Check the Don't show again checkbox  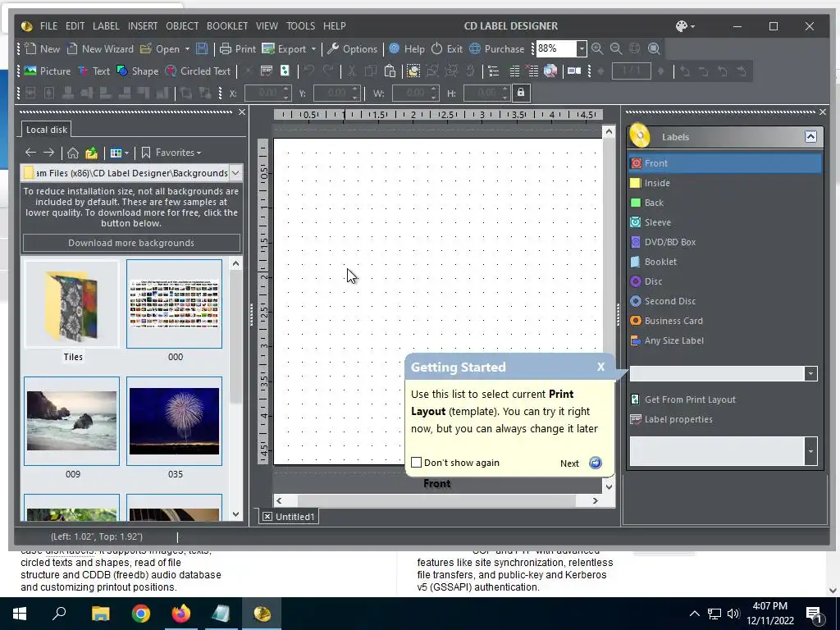(x=416, y=463)
